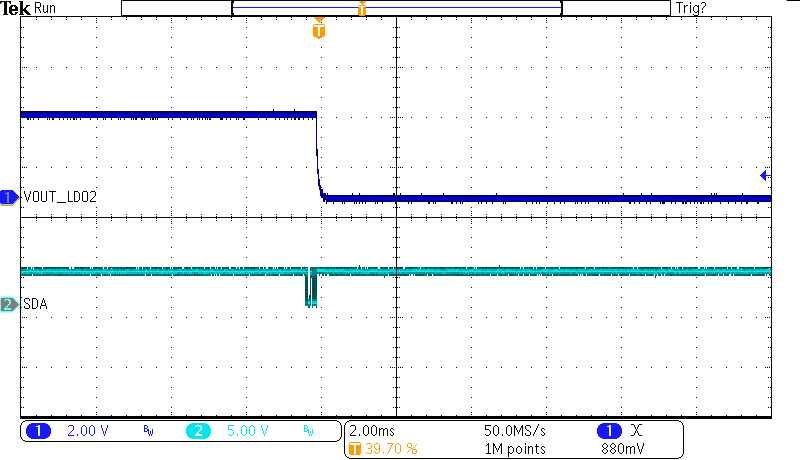
Task: Select channel 2 ground marker for SDA
Action: [9, 304]
